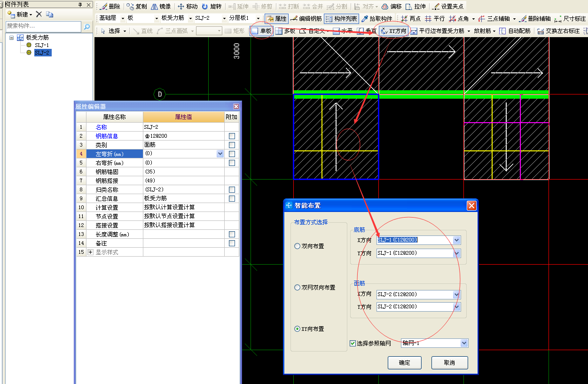The height and width of the screenshot is (384, 588).
Task: Activate the 镜像 (Mirror) tool
Action: [x=161, y=7]
